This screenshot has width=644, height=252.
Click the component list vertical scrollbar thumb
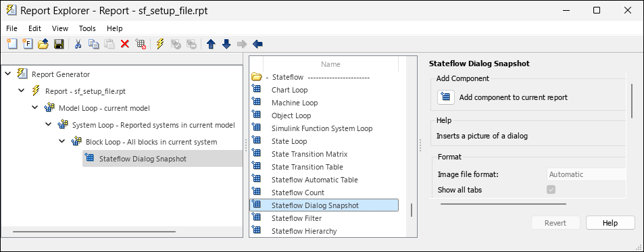411,210
